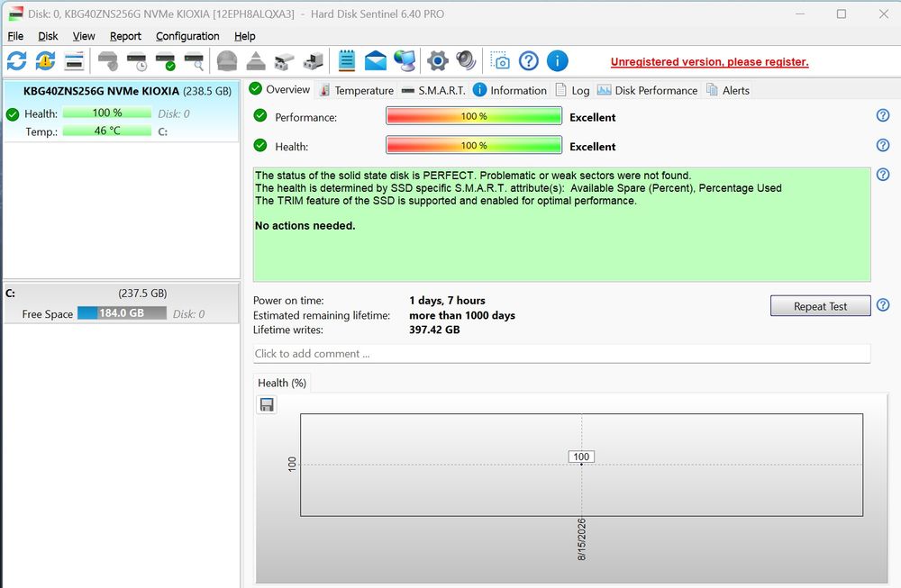Click the tower disk on blocks toolbar icon
The height and width of the screenshot is (588, 901).
pos(314,61)
